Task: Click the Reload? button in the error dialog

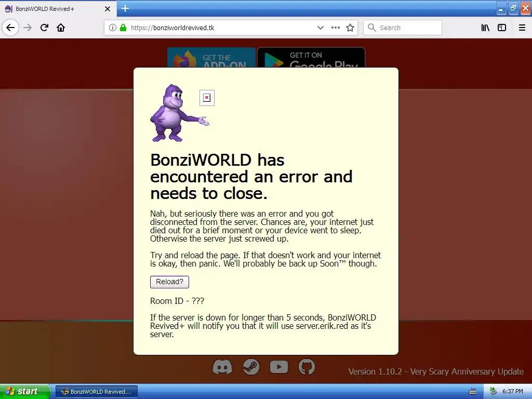Action: pos(170,282)
